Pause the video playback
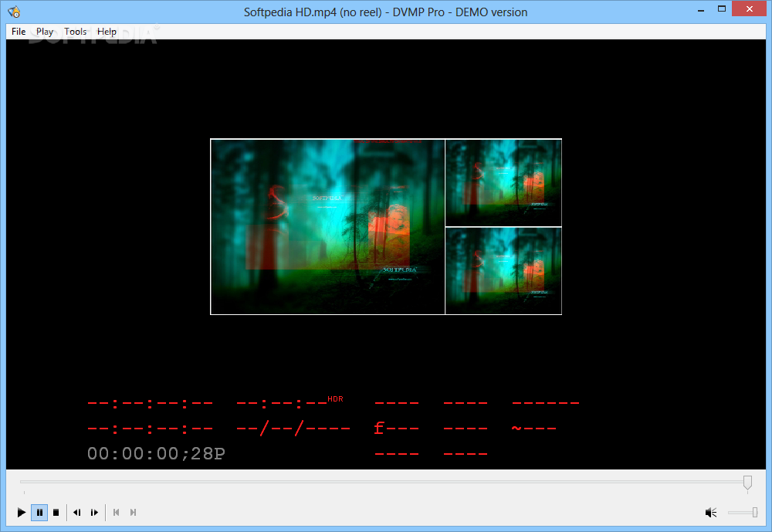The width and height of the screenshot is (772, 532). pyautogui.click(x=39, y=512)
